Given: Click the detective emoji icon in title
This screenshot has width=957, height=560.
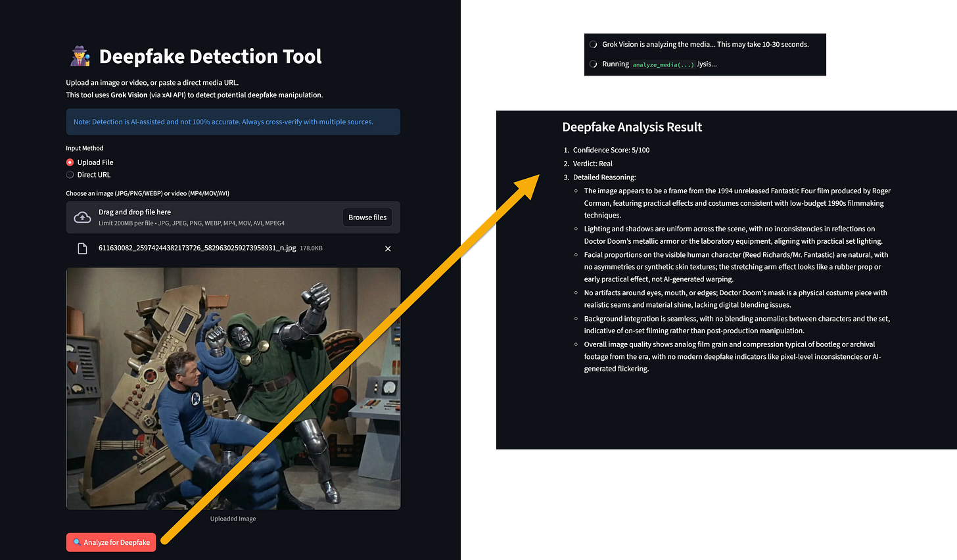Looking at the screenshot, I should [80, 57].
